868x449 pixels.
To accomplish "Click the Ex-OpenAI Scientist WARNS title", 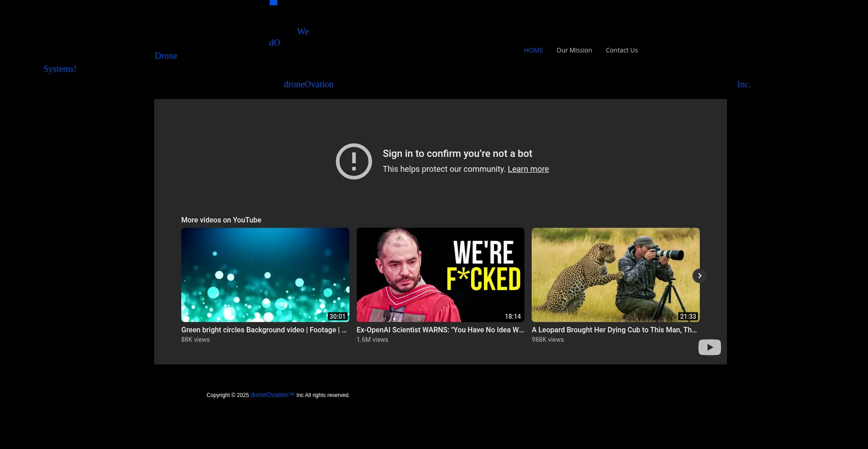I will (440, 330).
